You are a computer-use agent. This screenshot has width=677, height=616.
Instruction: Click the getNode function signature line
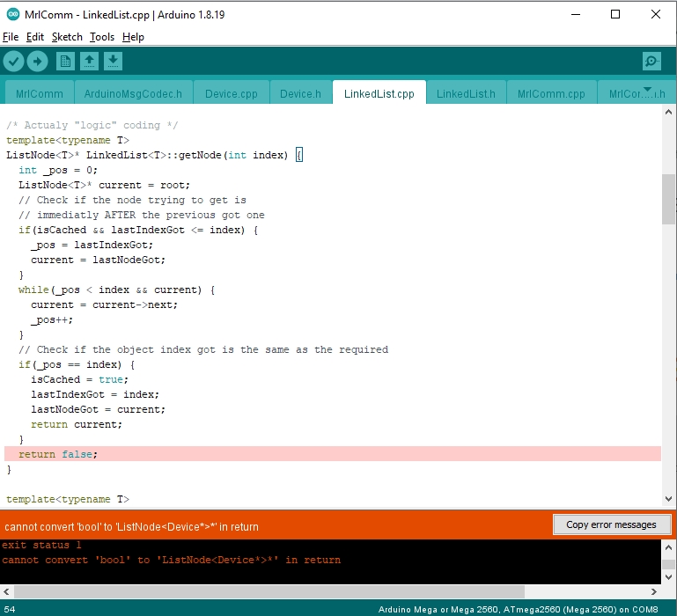tap(155, 155)
